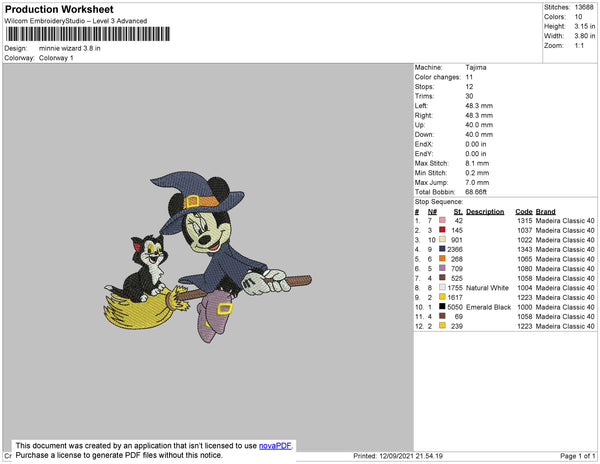Click 'Wilcom EmbroideryStudio – Level 3 Advanced' text

pyautogui.click(x=76, y=21)
